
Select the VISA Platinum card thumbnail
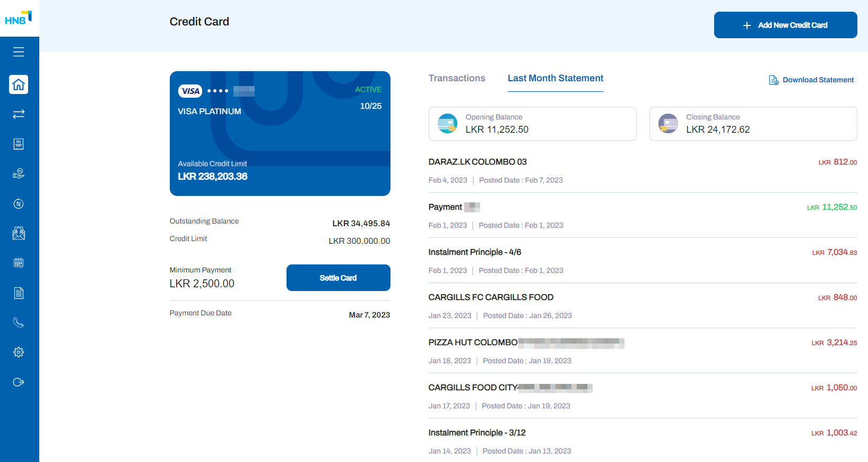point(280,133)
